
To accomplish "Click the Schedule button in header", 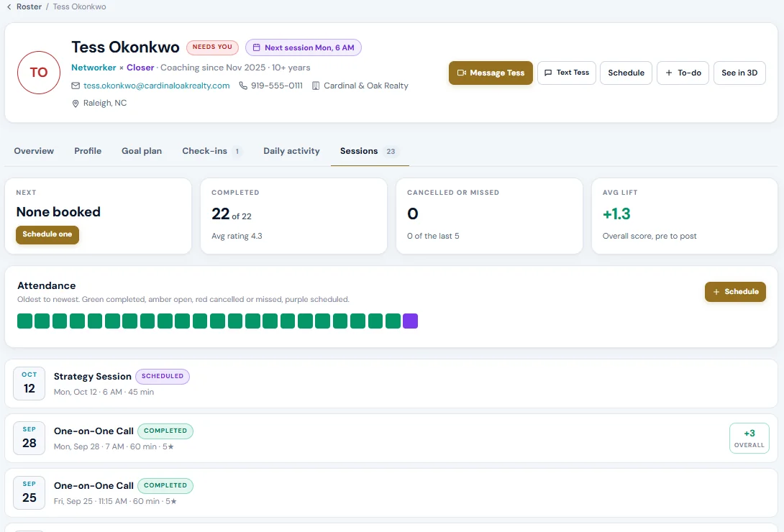I will tap(626, 73).
